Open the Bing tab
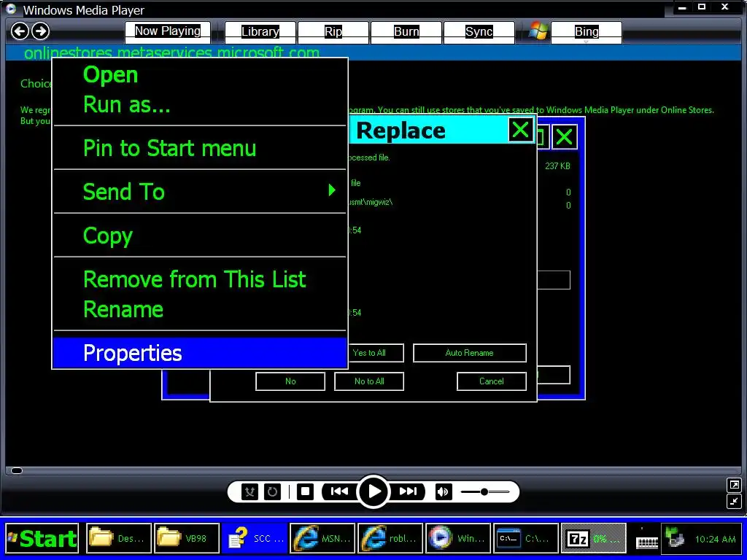This screenshot has width=747, height=560. coord(587,32)
